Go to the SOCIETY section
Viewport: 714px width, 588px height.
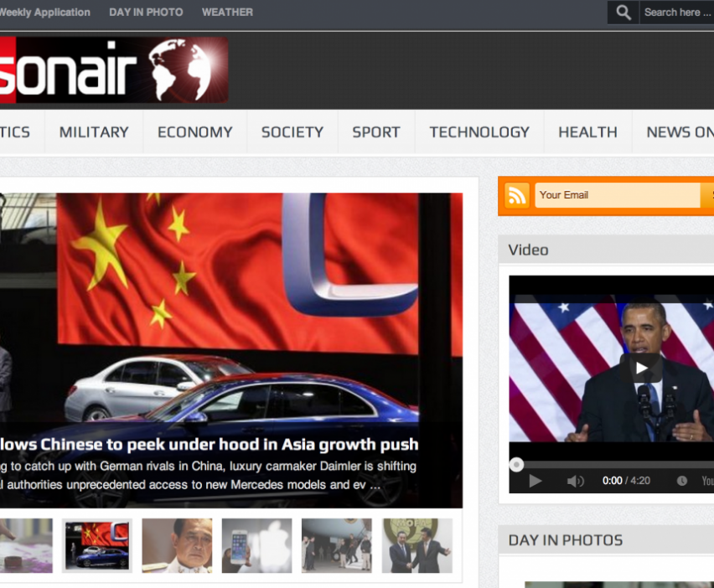[x=292, y=132]
